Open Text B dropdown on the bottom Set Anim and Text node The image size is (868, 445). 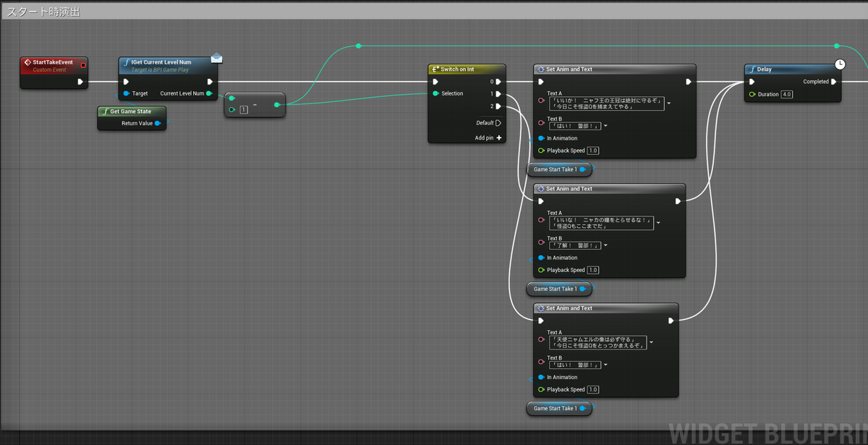tap(605, 365)
